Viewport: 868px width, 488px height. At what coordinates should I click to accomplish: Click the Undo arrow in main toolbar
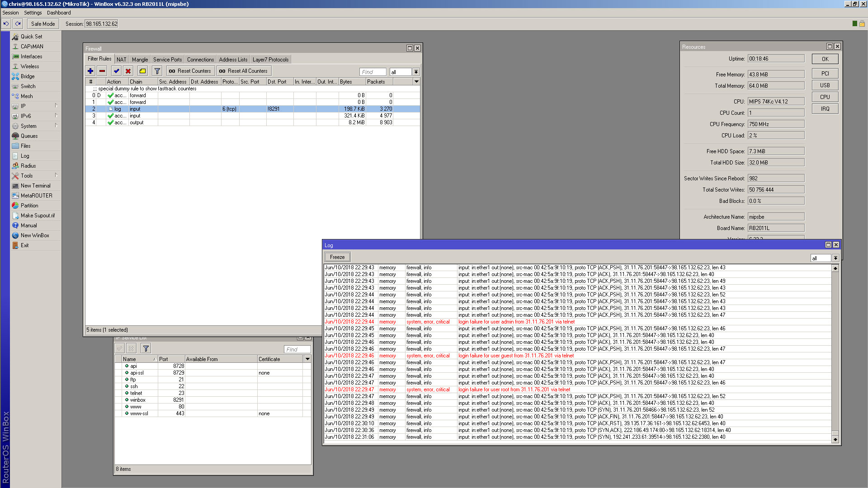point(6,24)
